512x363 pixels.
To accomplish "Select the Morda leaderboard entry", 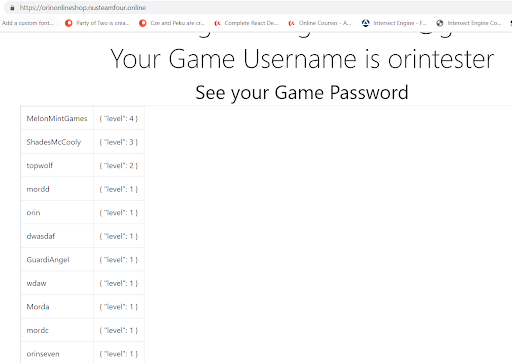I will 57,307.
